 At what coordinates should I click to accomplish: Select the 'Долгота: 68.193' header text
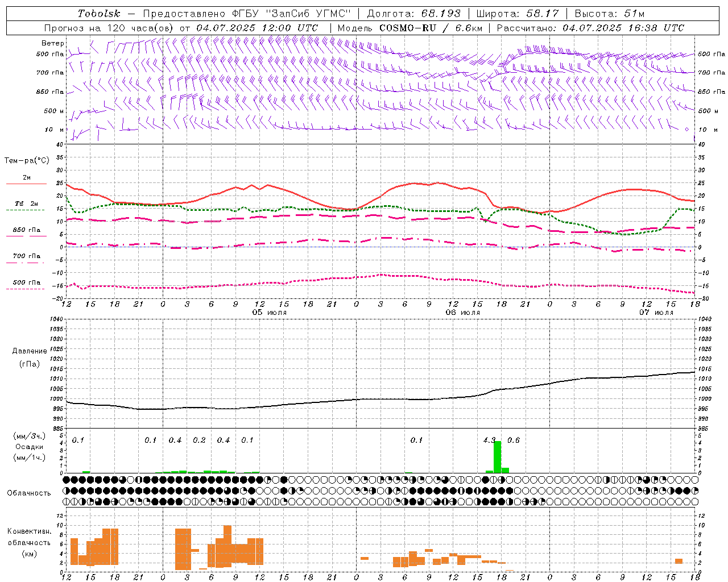click(414, 14)
